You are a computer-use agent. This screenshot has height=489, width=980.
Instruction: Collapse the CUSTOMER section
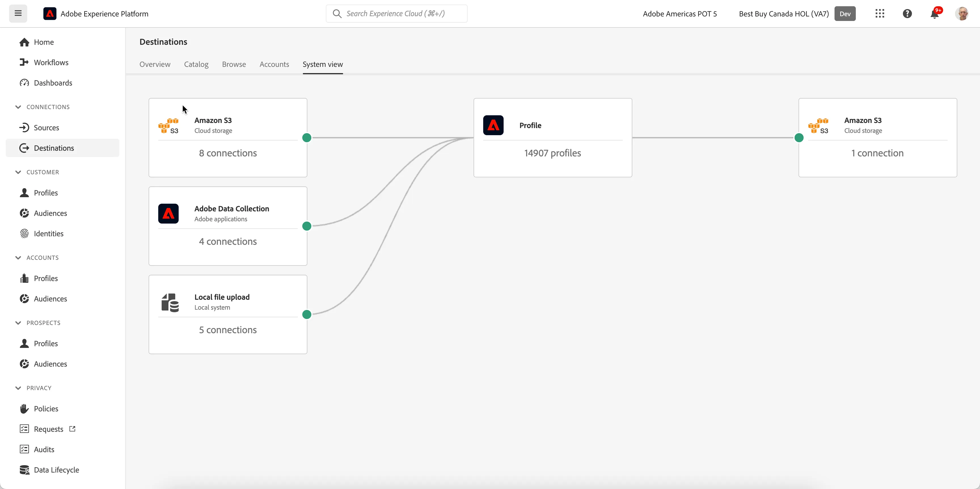(18, 172)
